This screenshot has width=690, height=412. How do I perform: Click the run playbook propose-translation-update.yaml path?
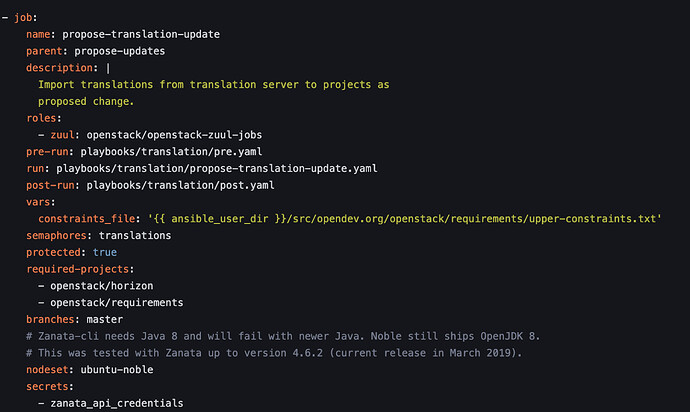[216, 169]
